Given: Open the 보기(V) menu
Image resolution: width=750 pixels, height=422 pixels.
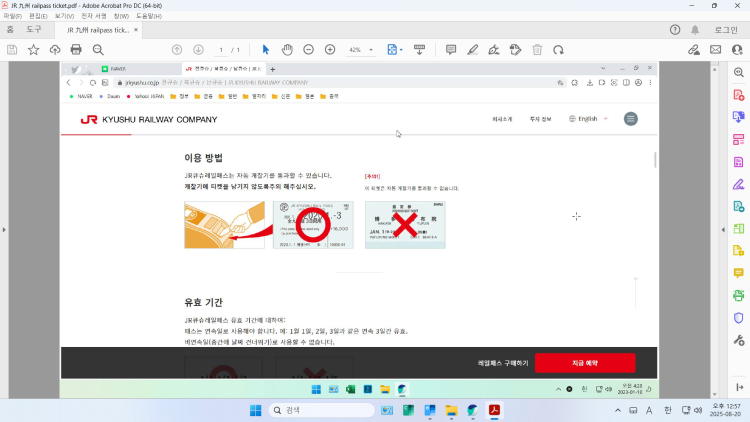Looking at the screenshot, I should [x=64, y=16].
